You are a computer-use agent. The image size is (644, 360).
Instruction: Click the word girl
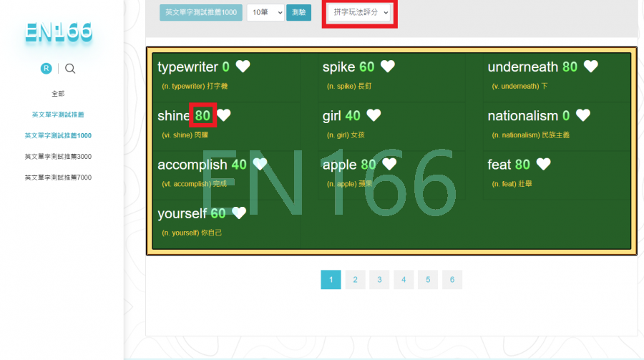point(332,116)
